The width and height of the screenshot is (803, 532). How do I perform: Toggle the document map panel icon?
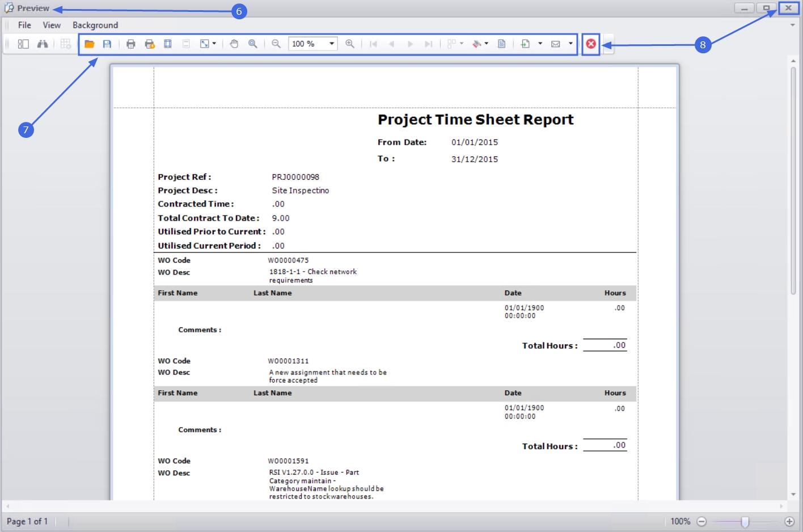tap(23, 44)
